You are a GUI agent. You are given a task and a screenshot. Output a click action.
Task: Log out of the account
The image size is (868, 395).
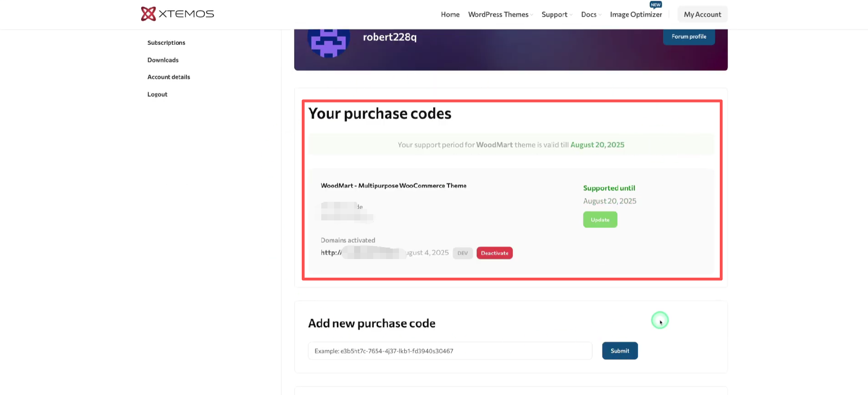click(x=157, y=94)
